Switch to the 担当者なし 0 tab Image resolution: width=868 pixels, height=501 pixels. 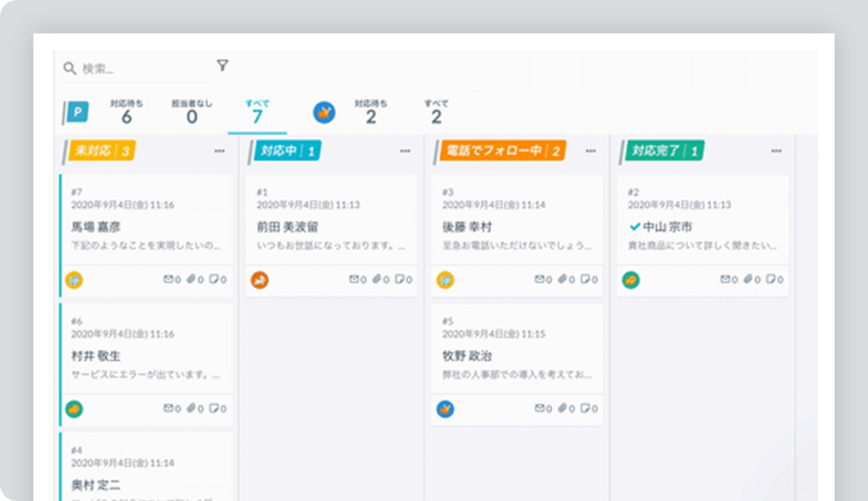(x=192, y=113)
